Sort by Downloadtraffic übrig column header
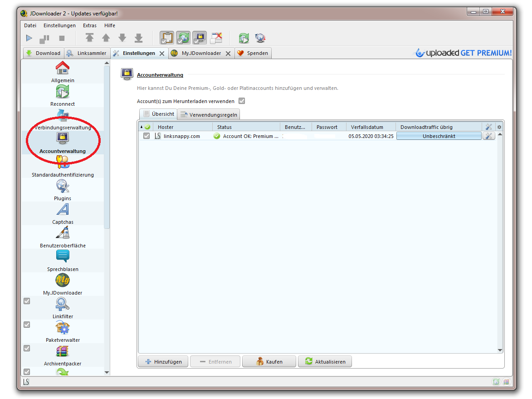Image resolution: width=532 pixels, height=399 pixels. tap(439, 127)
